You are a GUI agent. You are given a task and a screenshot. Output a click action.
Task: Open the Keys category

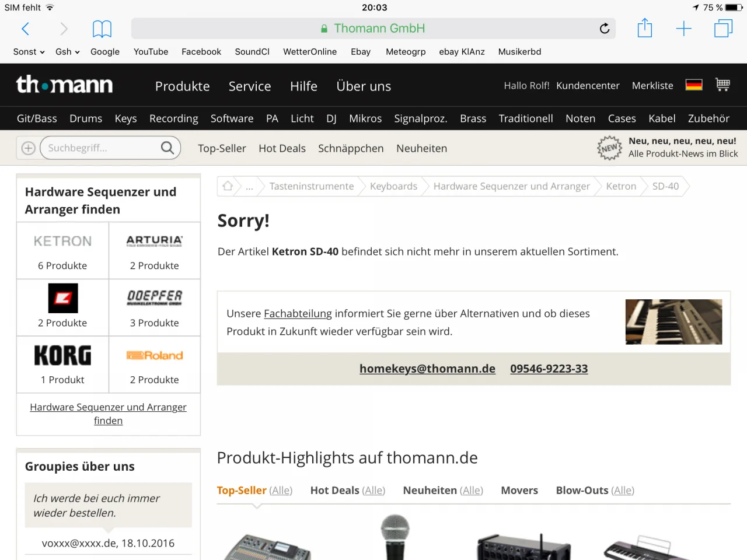coord(126,118)
